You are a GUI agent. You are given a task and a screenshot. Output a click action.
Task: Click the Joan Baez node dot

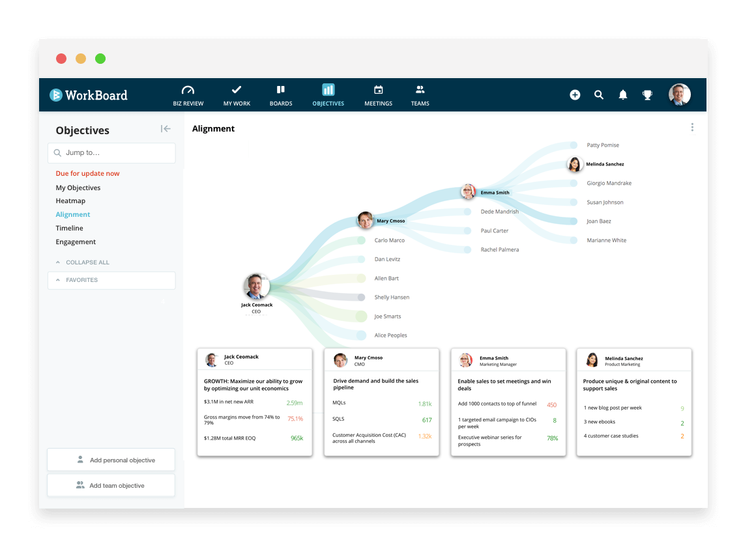point(574,221)
